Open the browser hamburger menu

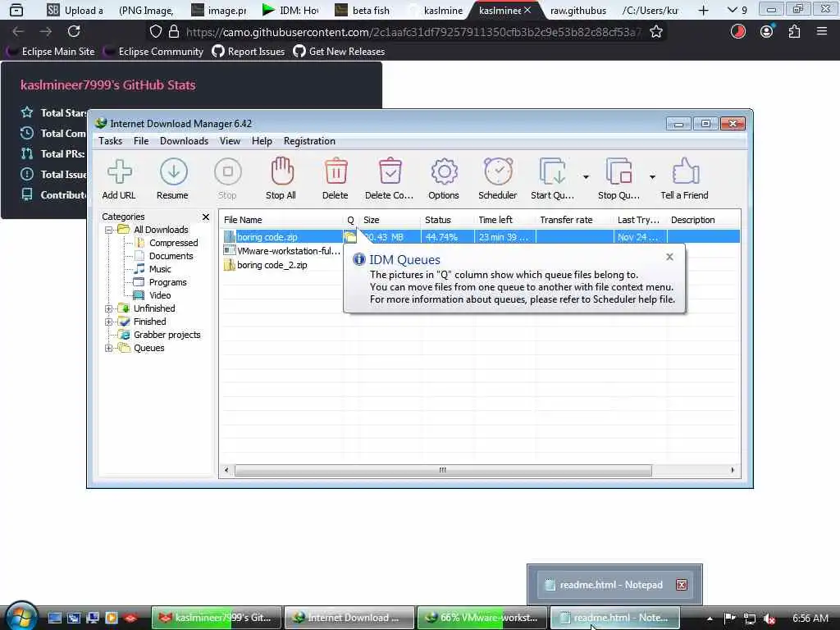(x=822, y=32)
